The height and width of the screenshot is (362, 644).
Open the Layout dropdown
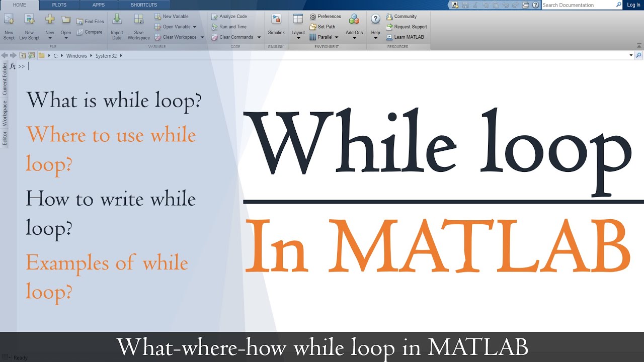[298, 38]
